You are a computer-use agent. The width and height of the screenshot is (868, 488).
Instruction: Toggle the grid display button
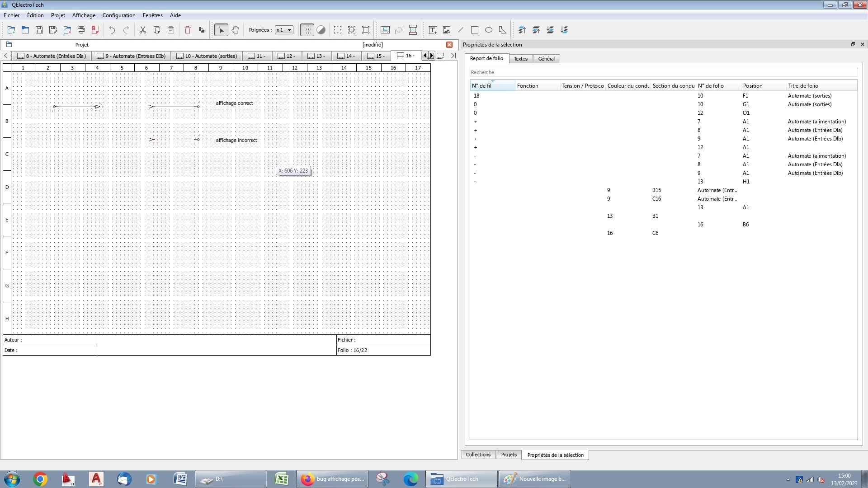[307, 30]
